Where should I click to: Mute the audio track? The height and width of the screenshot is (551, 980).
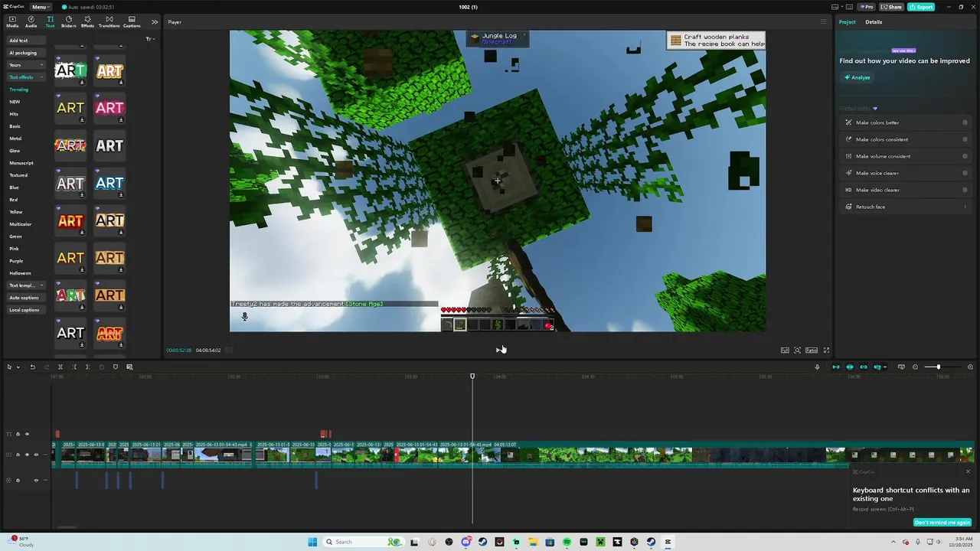pyautogui.click(x=37, y=480)
